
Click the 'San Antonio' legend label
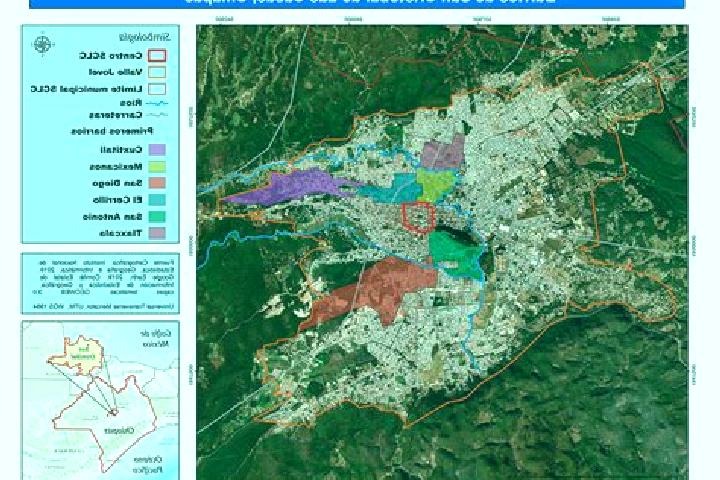coord(113,216)
